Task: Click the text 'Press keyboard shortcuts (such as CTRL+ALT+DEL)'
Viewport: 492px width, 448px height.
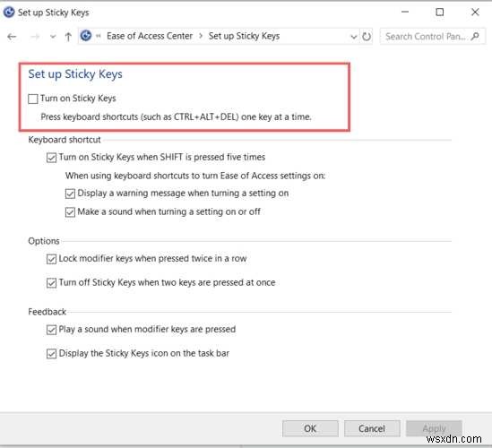Action: [x=140, y=117]
